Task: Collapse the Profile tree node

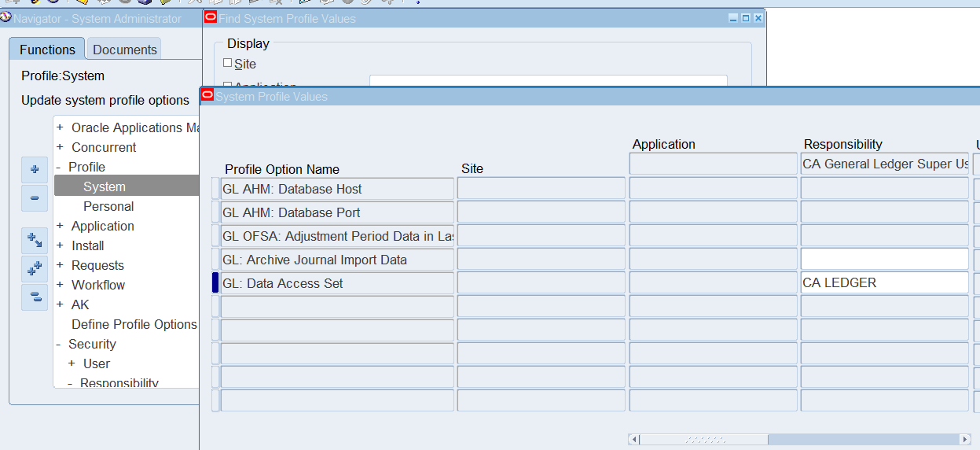Action: click(59, 167)
